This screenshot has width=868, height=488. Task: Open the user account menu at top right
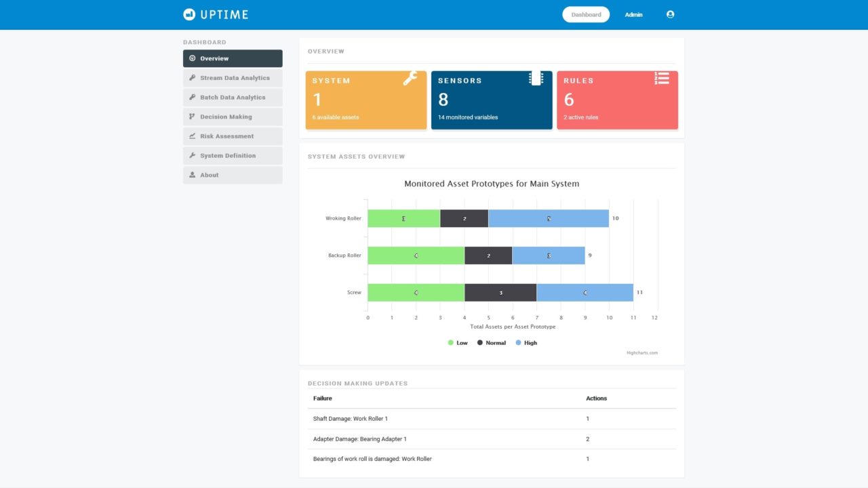click(x=670, y=14)
